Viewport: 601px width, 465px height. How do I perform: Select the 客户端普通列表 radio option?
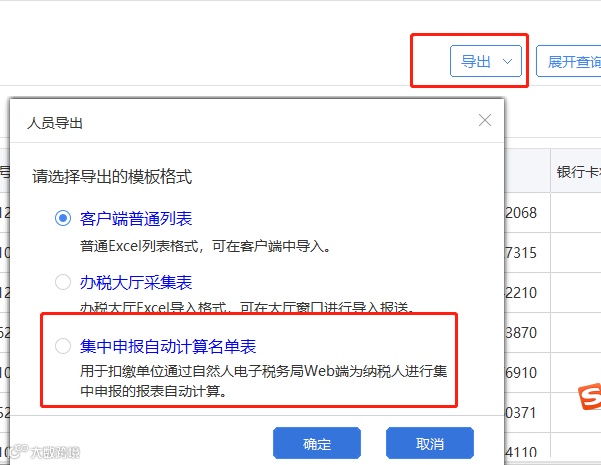pyautogui.click(x=63, y=218)
